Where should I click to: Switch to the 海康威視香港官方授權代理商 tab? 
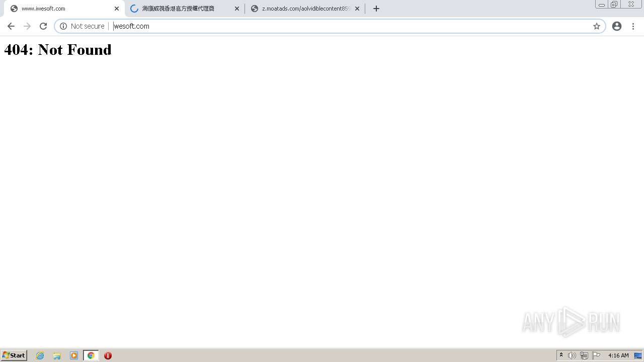pos(185,9)
